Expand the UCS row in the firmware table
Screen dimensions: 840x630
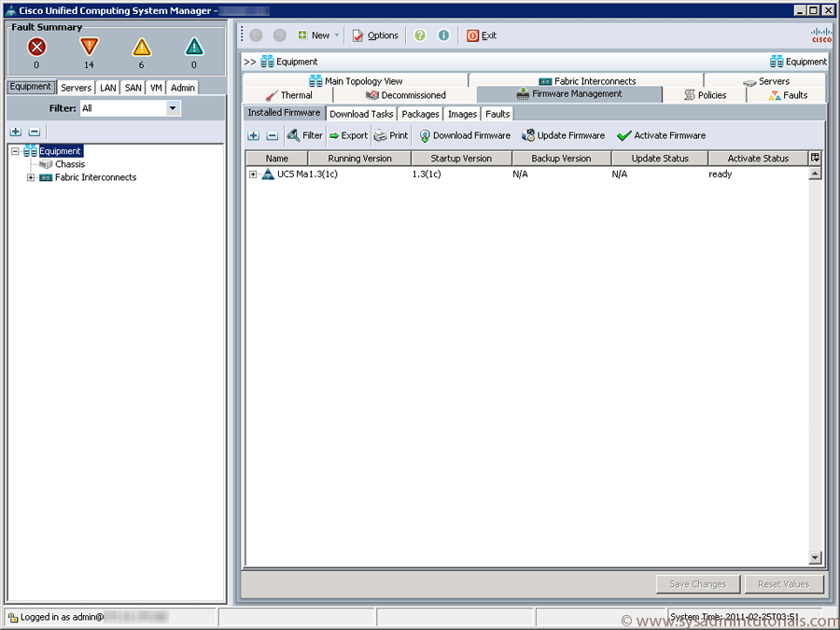point(253,174)
